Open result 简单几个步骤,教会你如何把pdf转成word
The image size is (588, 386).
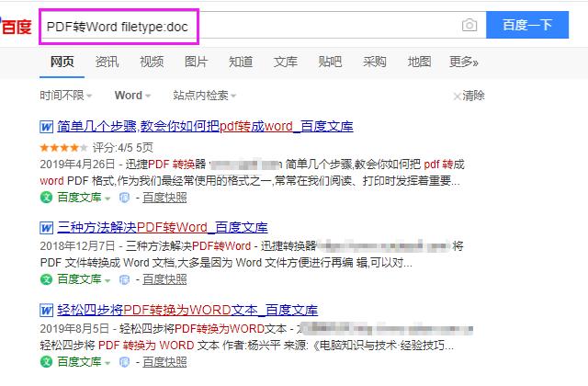[205, 127]
